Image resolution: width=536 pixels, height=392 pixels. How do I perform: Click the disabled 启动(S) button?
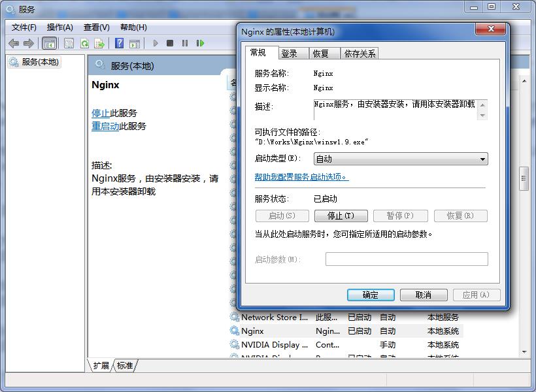coord(282,216)
